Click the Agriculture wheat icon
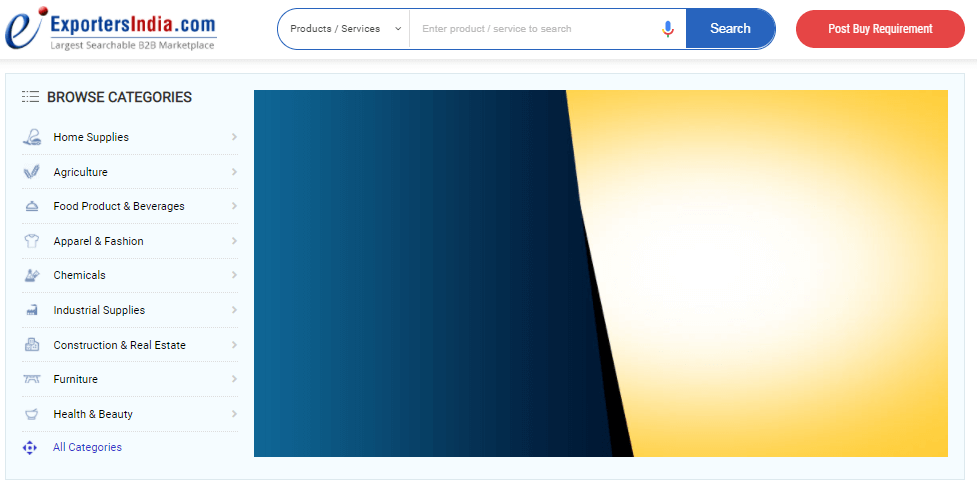The image size is (977, 488). pos(32,172)
